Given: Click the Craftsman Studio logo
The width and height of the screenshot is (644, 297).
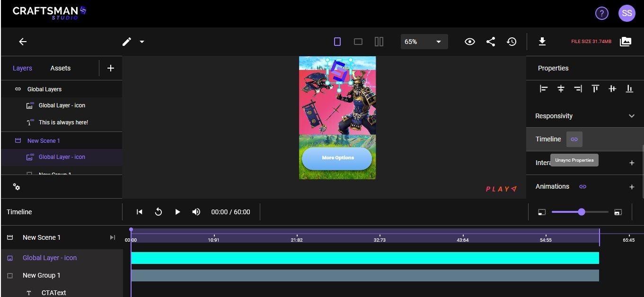Looking at the screenshot, I should [49, 13].
